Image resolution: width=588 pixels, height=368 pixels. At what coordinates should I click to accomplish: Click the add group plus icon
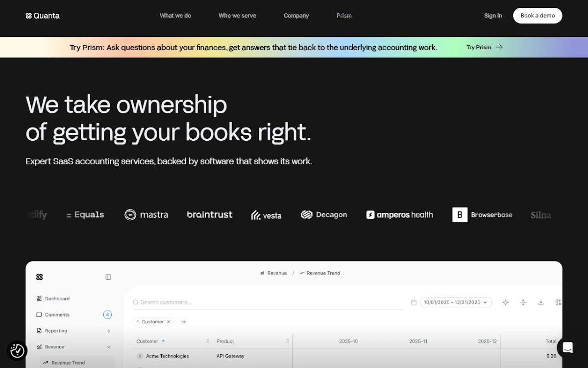pyautogui.click(x=184, y=322)
